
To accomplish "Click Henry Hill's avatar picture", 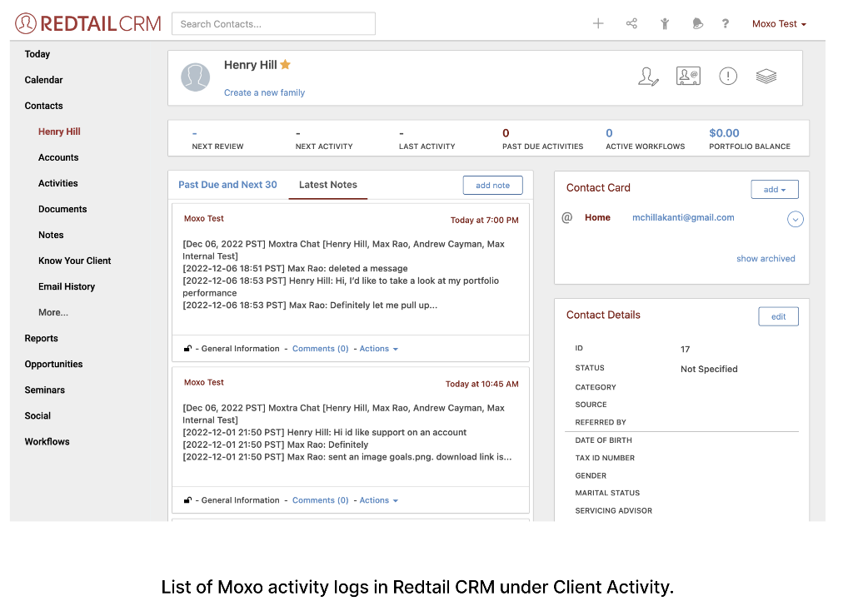I will 195,77.
